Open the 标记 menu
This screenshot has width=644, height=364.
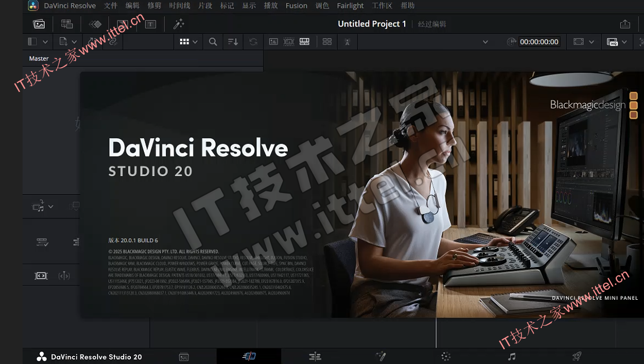pyautogui.click(x=227, y=6)
